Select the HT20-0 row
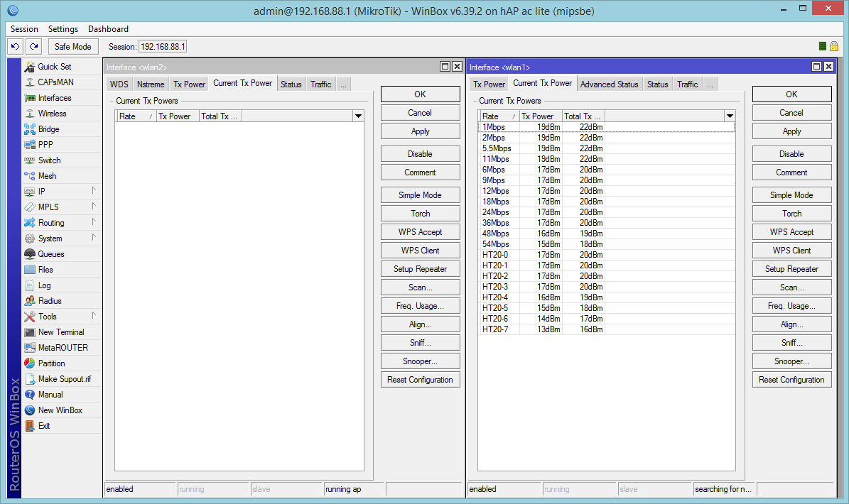This screenshot has height=504, width=849. point(607,255)
